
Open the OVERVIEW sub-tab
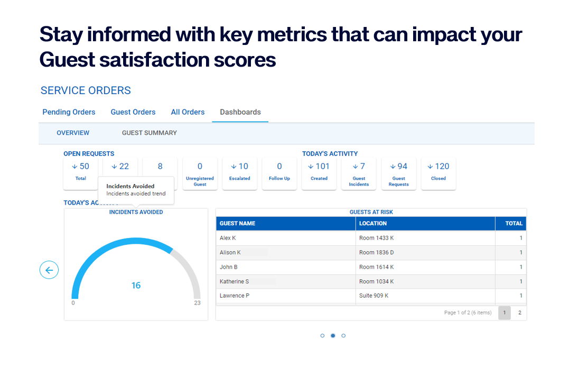(73, 133)
